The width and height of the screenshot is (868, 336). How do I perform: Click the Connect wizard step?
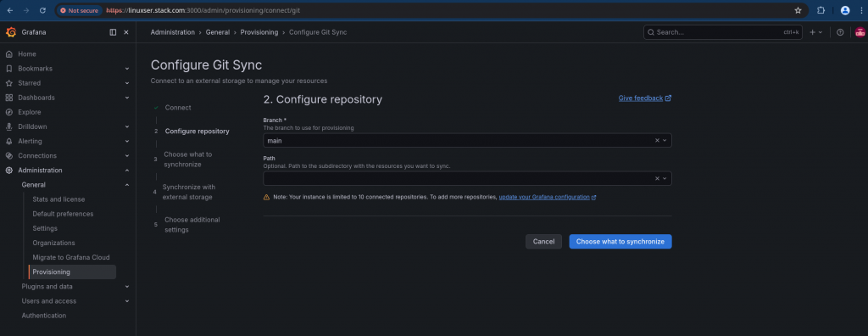(x=178, y=108)
